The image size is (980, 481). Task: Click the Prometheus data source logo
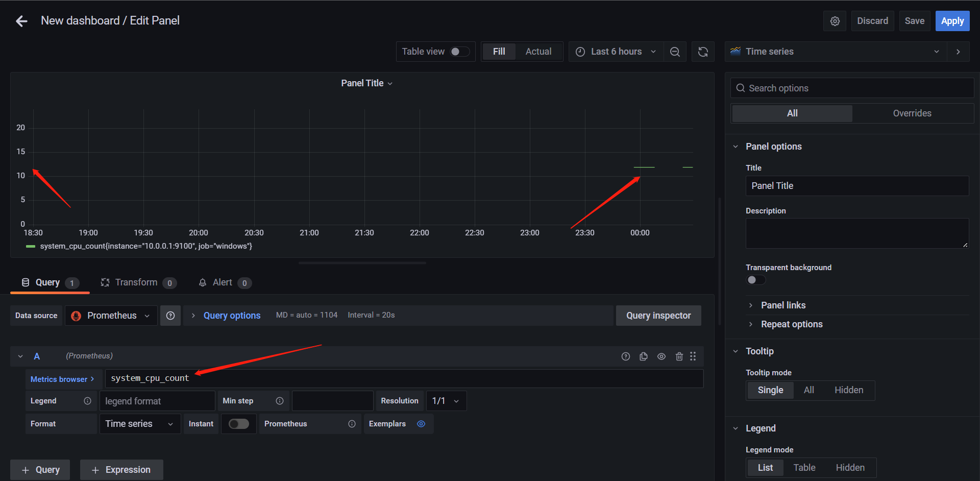[x=76, y=316]
